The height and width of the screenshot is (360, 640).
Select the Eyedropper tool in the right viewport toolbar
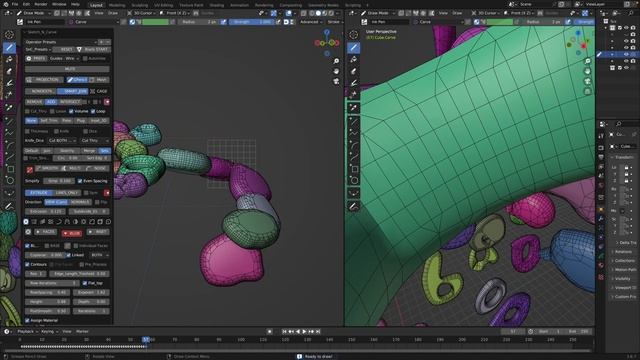(x=353, y=108)
